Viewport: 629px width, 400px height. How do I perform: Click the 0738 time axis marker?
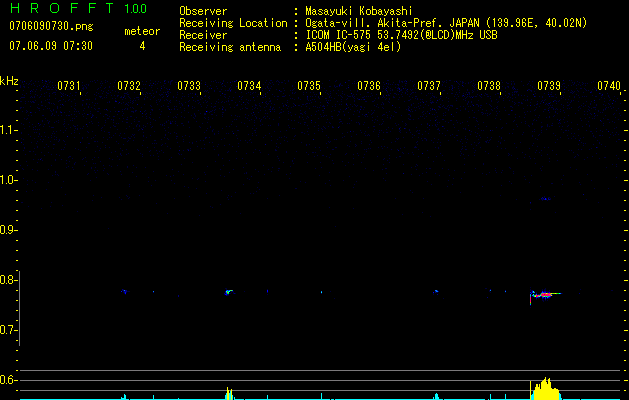coord(489,86)
